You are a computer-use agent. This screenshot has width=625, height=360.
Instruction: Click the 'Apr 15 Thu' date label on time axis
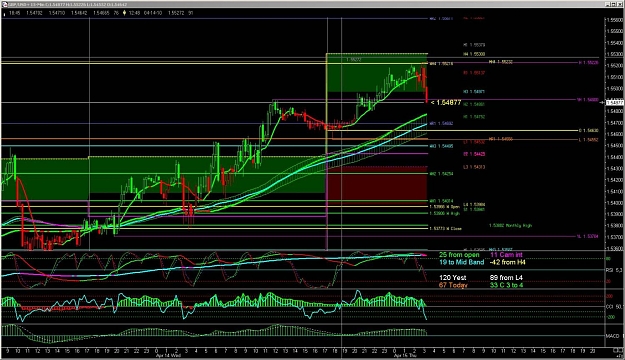click(x=405, y=355)
